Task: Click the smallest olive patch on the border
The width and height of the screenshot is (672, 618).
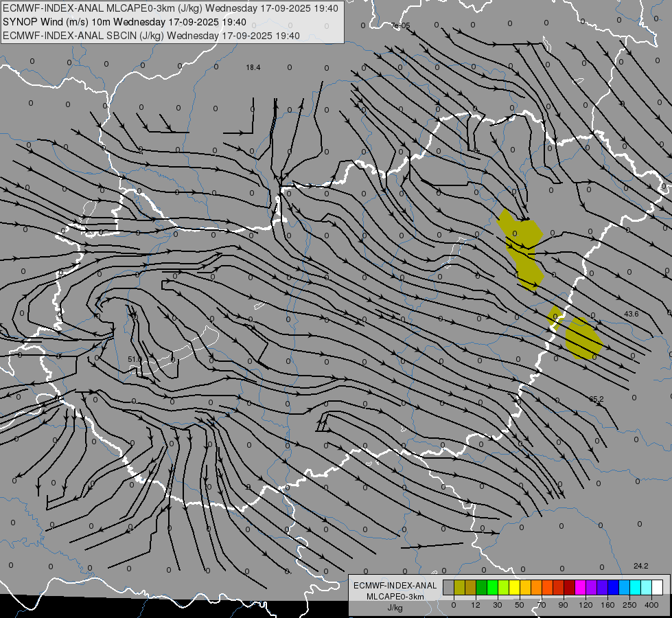Action: [555, 317]
